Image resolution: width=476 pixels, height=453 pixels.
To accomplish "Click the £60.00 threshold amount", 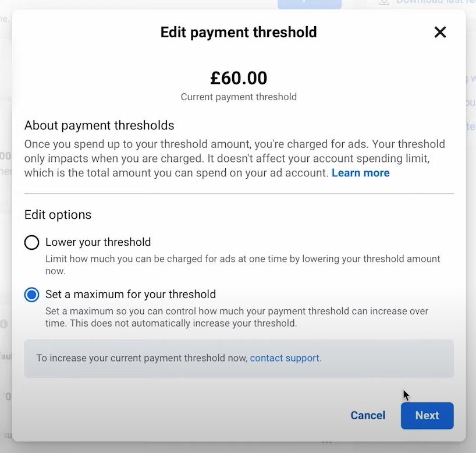I will pyautogui.click(x=239, y=78).
